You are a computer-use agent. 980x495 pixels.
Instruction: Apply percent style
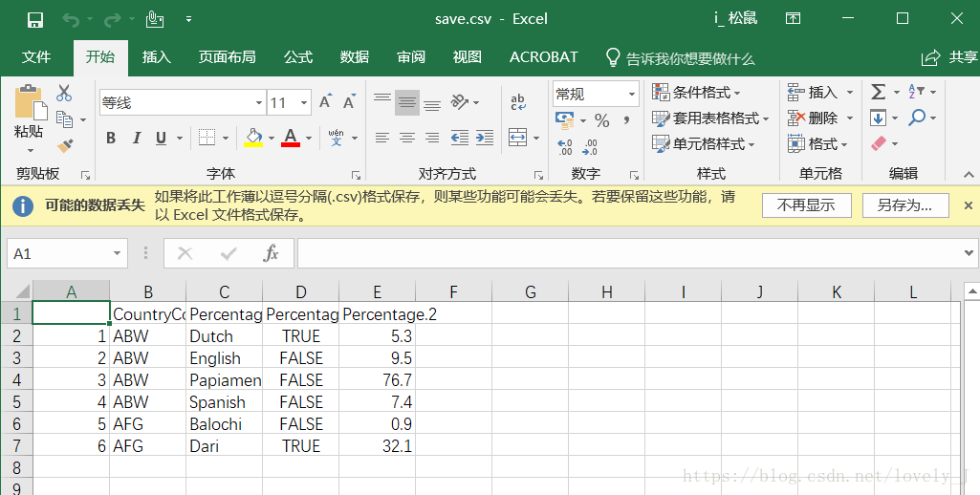[602, 120]
